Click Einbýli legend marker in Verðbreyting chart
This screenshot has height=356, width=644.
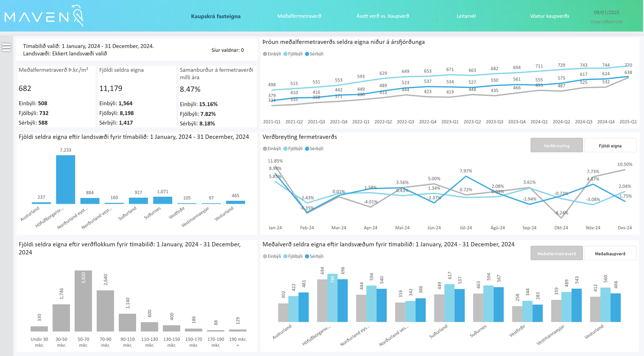(265, 149)
